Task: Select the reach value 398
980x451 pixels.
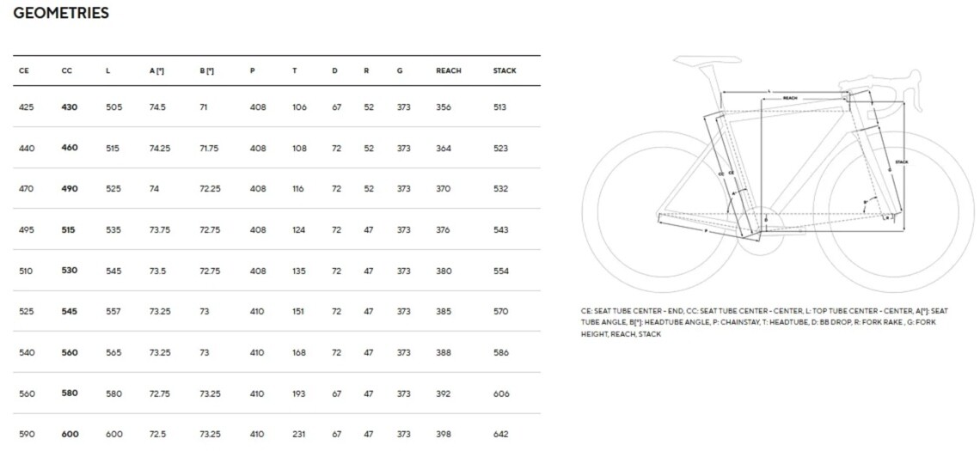Action: (x=444, y=434)
